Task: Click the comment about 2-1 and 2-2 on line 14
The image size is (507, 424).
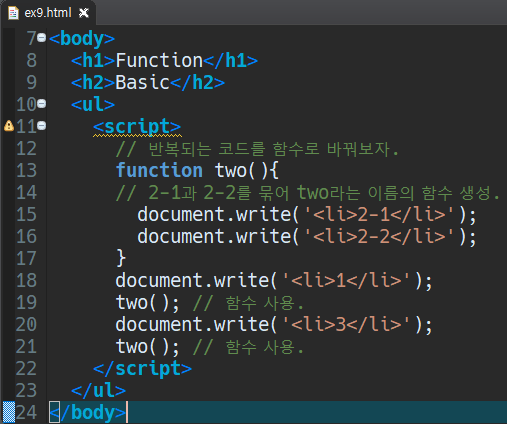Action: click(x=307, y=193)
